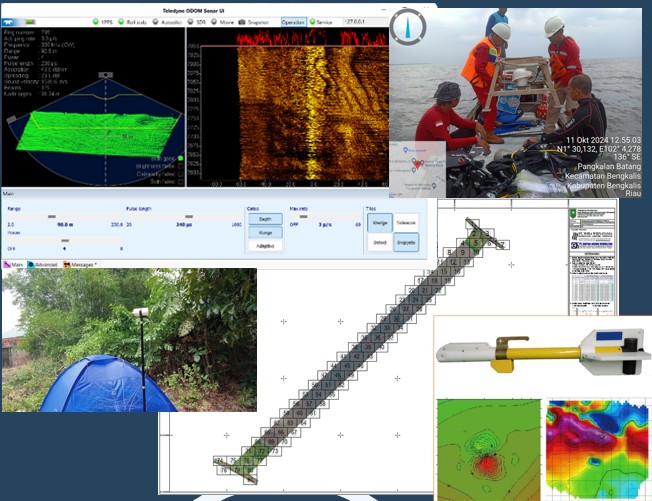The image size is (652, 501).
Task: Select the Snippets tile button
Action: coord(406,242)
